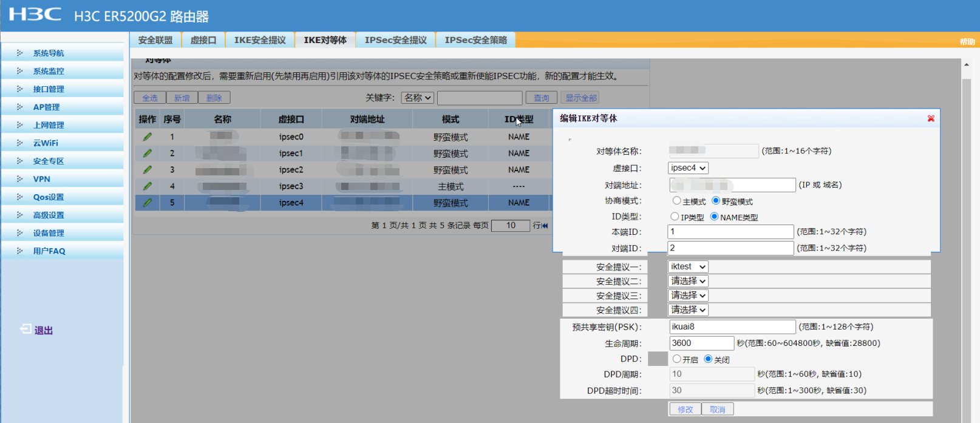Screen dimensions: 980x423
Task: Open the 安全提议二 dropdown
Action: click(688, 281)
